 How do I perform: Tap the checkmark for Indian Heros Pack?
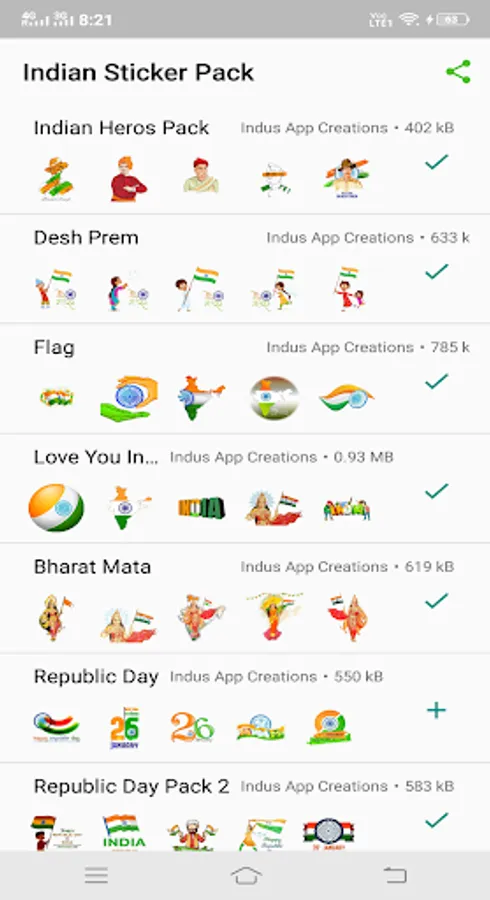[437, 162]
